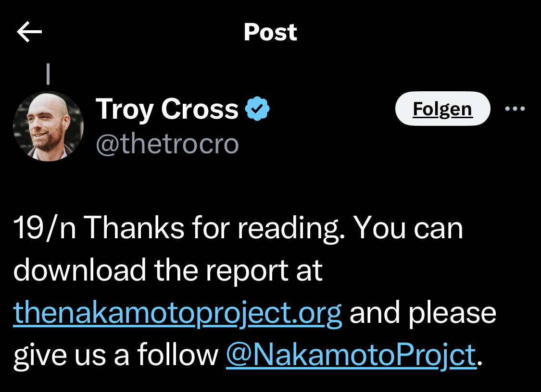541x392 pixels.
Task: Open Troy Cross's profile picture
Action: tap(48, 126)
